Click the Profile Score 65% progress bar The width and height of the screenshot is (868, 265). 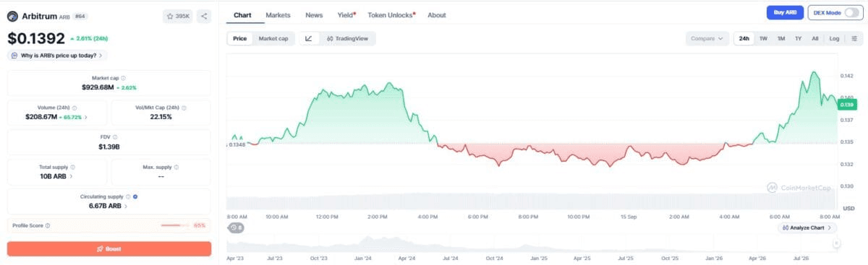(x=175, y=225)
